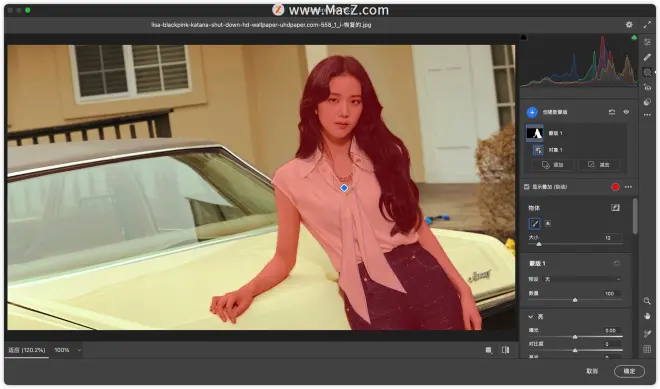Reset 蒙版 1 adjustments arrow icon
This screenshot has width=660, height=389.
tap(617, 264)
